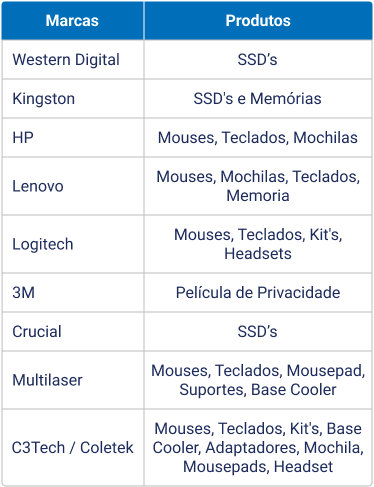Select the Multilaser brand cell
Image resolution: width=374 pixels, height=487 pixels.
pos(73,380)
